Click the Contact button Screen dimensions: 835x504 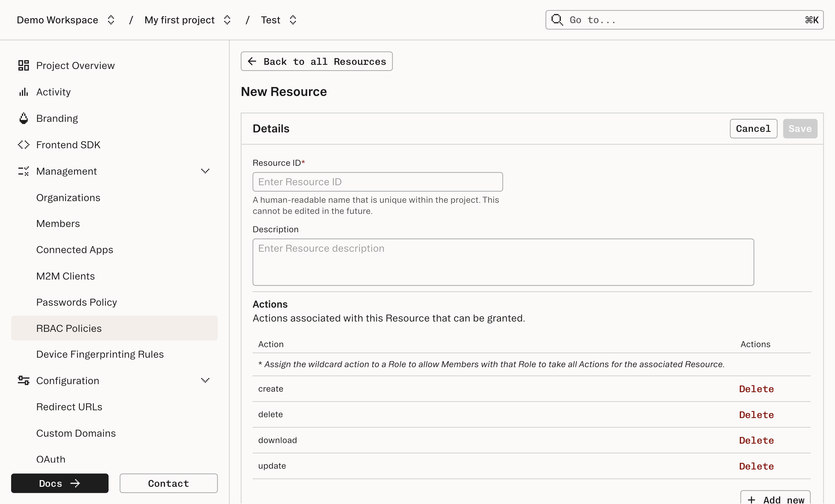(168, 483)
